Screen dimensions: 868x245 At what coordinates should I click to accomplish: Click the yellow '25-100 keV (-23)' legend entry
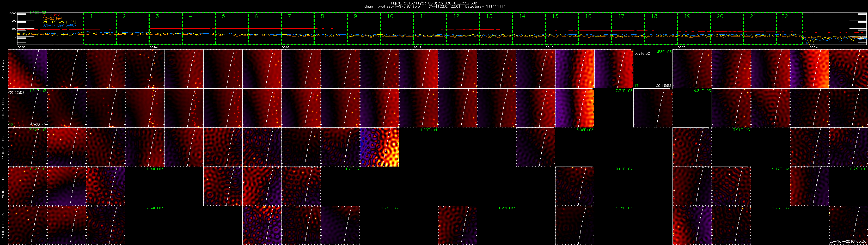click(59, 22)
